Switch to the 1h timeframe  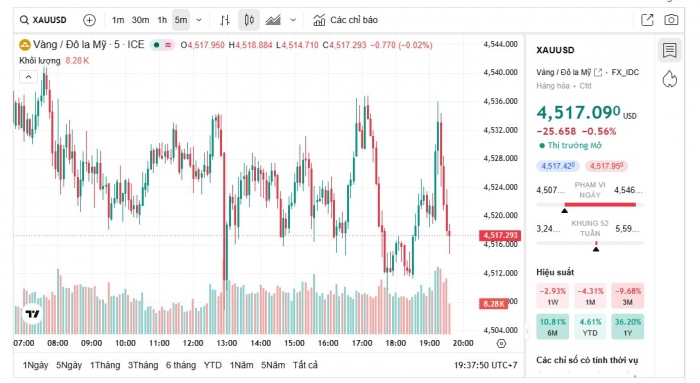tap(162, 20)
